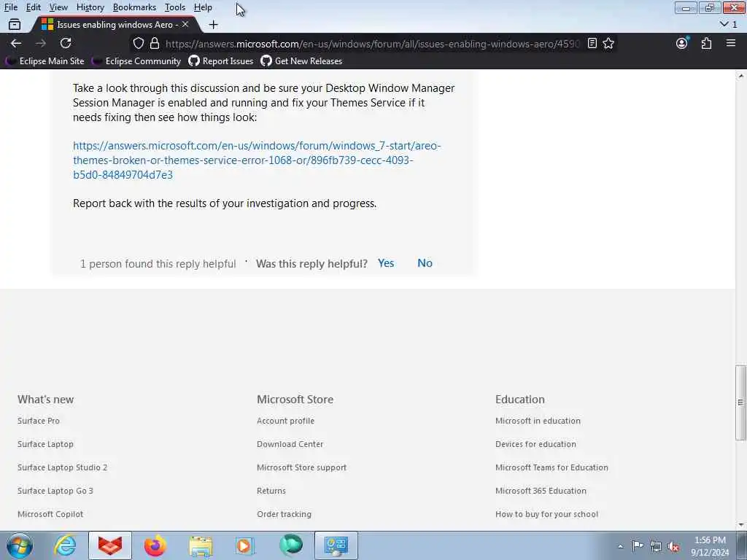
Task: Click the URL address bar
Action: click(371, 44)
